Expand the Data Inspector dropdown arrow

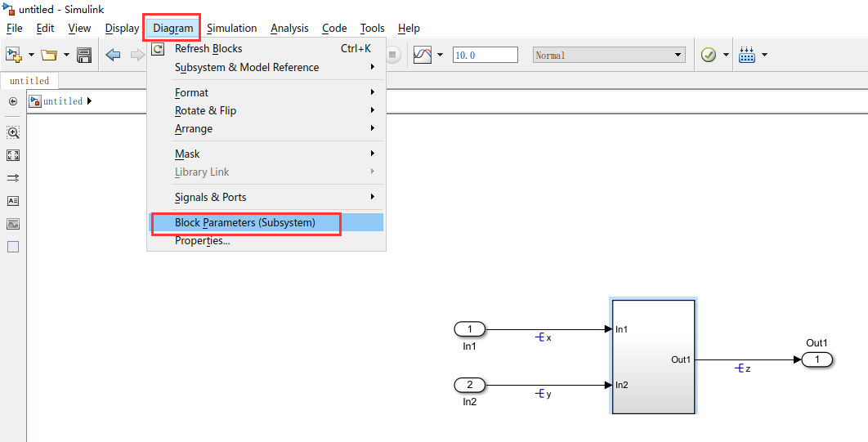point(440,55)
